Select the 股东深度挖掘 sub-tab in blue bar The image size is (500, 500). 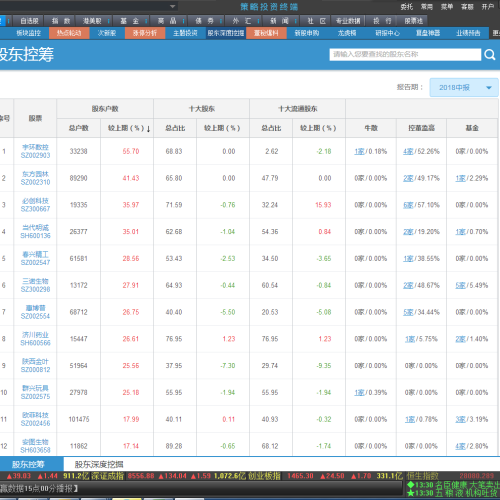226,33
